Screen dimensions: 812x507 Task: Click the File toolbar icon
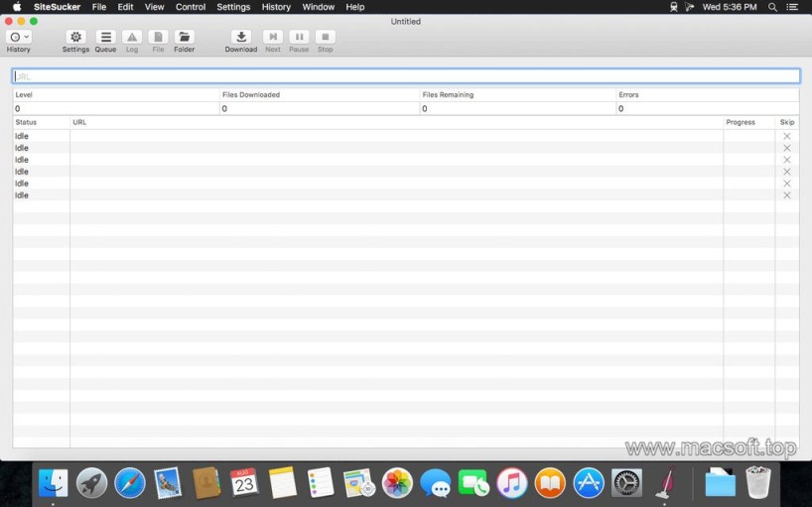click(x=158, y=37)
